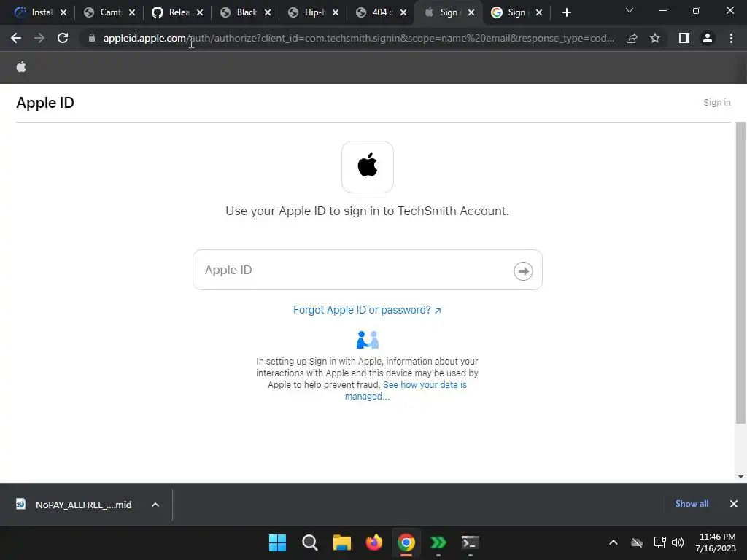Open the green arrows app on taskbar

point(438,542)
